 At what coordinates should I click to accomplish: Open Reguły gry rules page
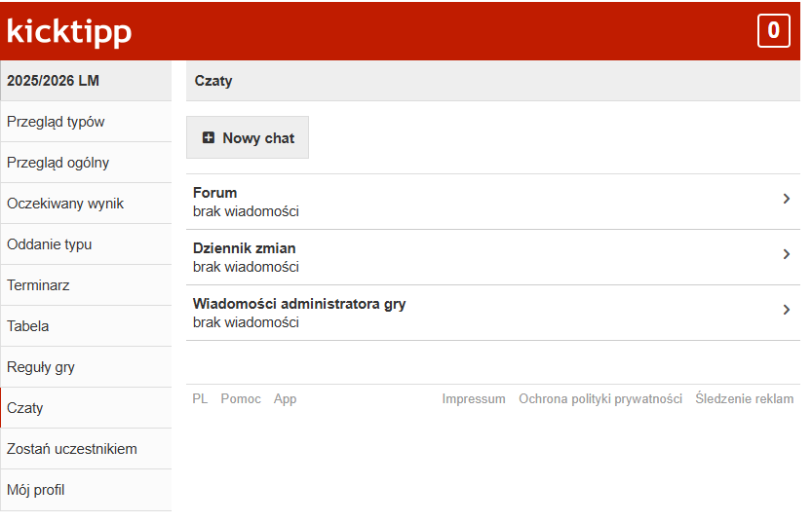(41, 367)
